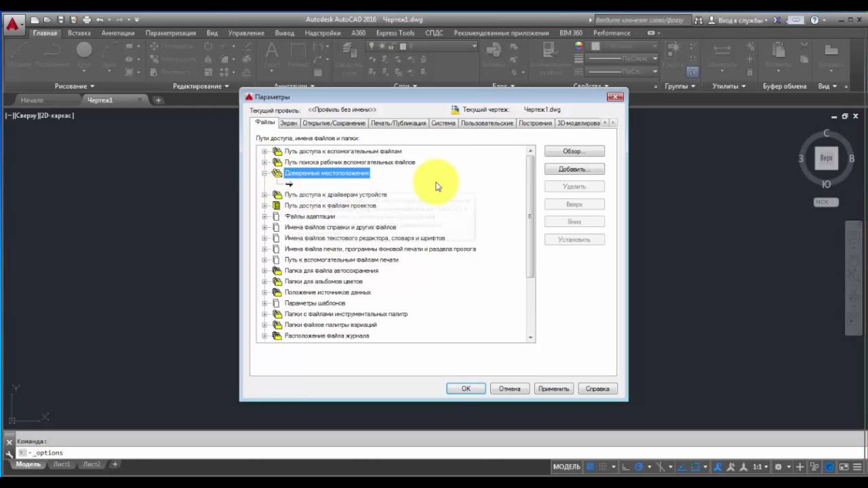Viewport: 868px width, 488px height.
Task: Toggle snap mode in status bar
Action: point(603,467)
